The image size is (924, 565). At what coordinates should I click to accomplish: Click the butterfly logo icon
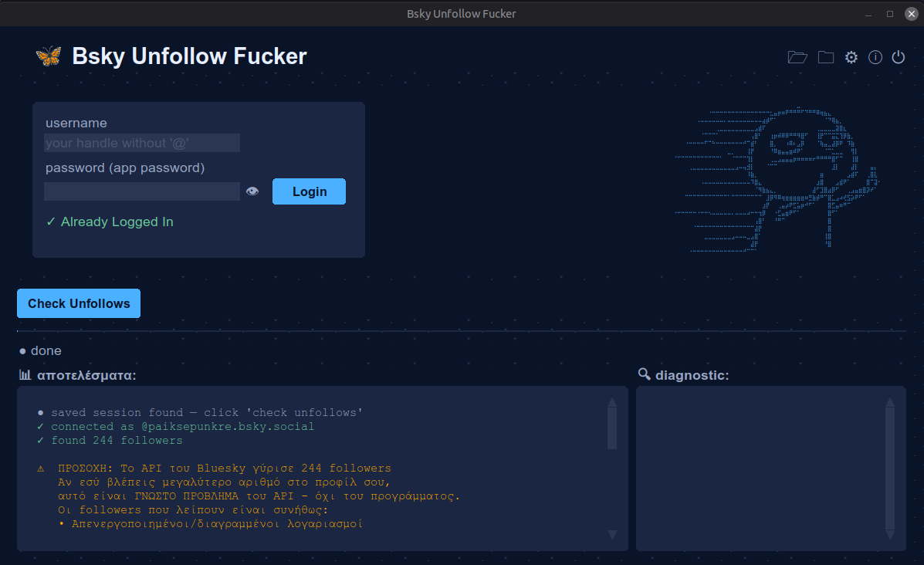click(49, 56)
